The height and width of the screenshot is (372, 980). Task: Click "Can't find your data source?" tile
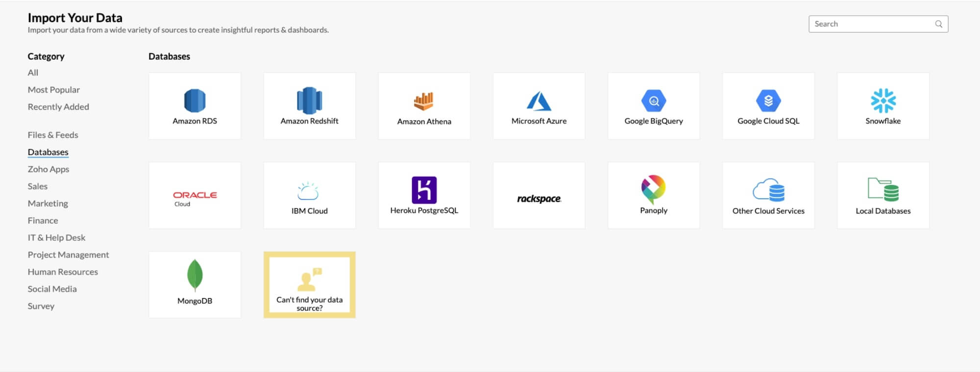click(309, 285)
